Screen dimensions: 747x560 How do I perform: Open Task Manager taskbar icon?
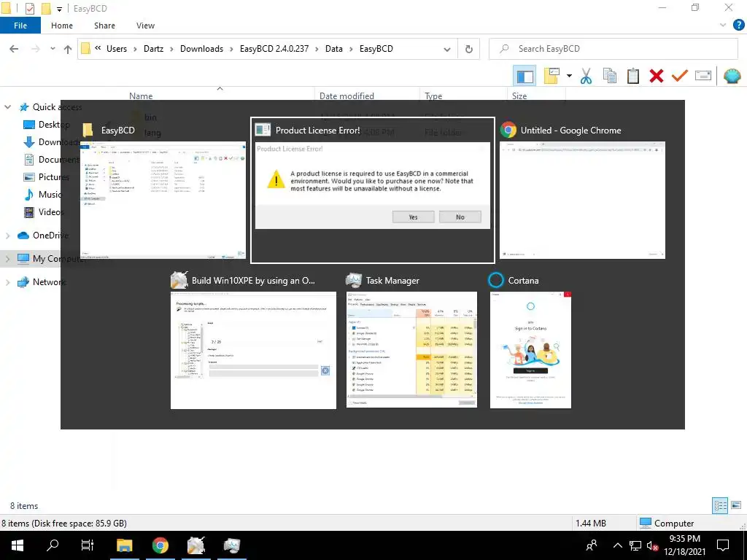pos(232,545)
